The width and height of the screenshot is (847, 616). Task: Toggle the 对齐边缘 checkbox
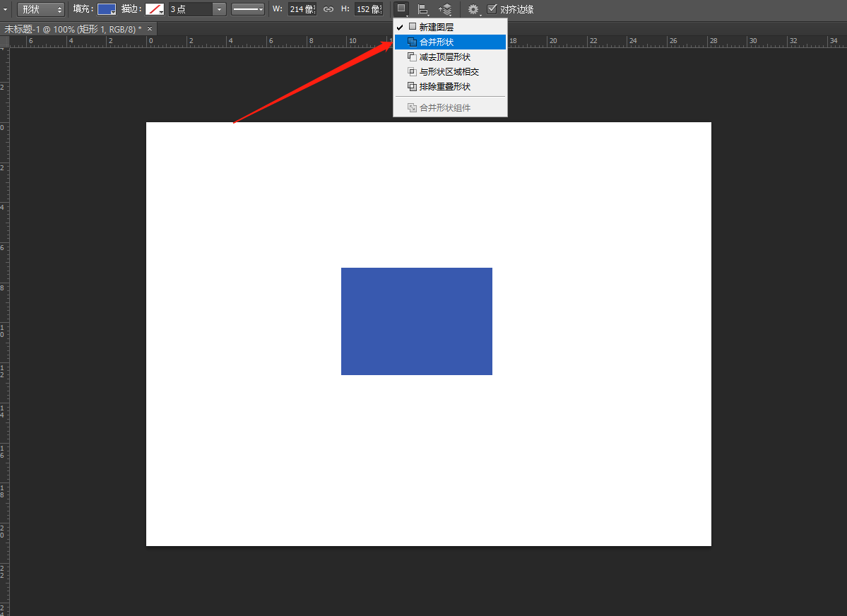point(492,9)
